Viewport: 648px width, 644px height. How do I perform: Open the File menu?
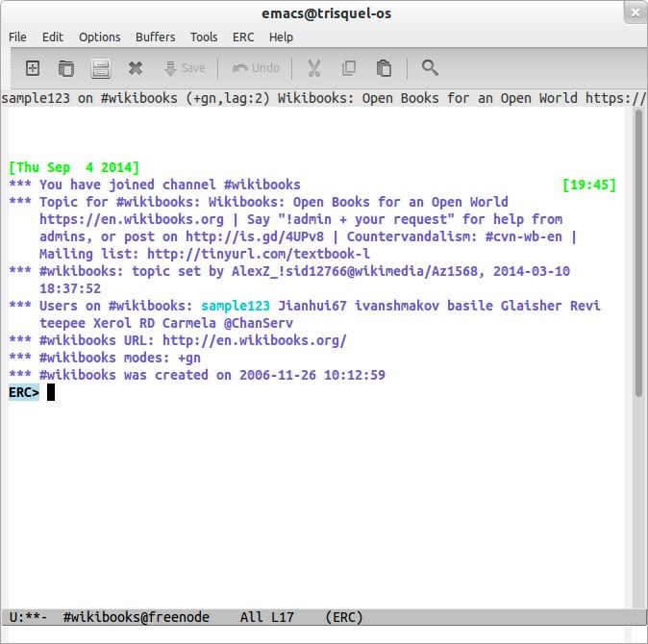17,37
